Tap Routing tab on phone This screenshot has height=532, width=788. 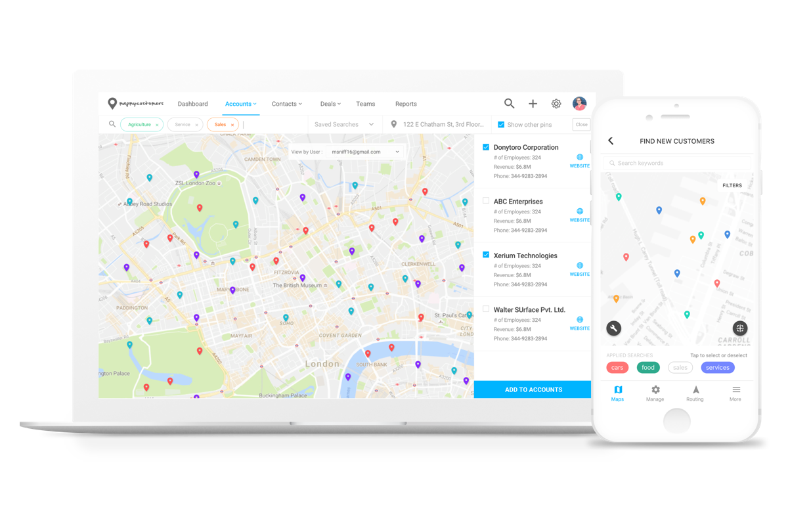[x=695, y=393]
